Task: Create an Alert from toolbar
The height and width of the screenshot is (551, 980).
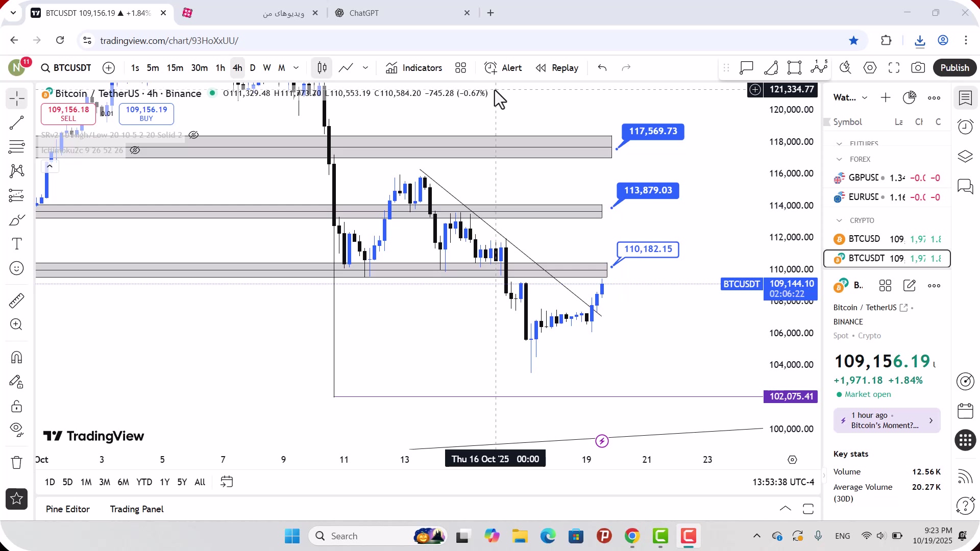Action: [503, 68]
